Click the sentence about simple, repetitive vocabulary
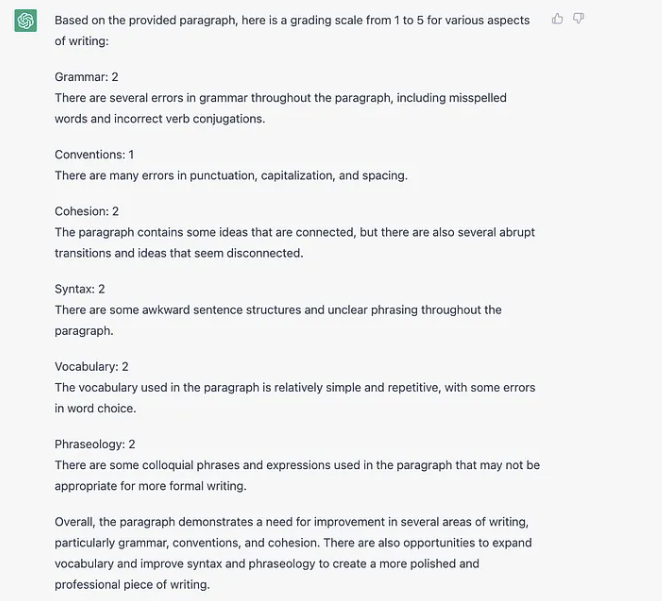This screenshot has height=601, width=662. 294,388
